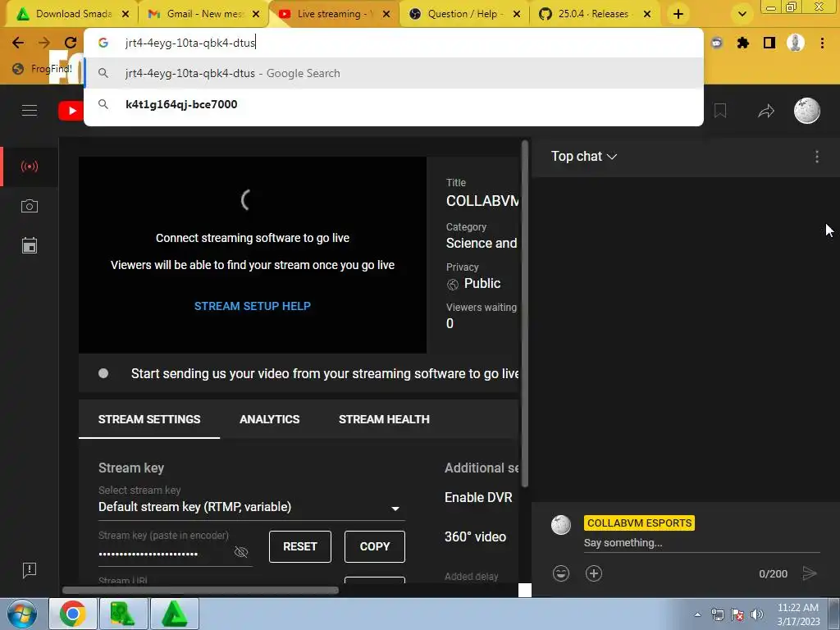Click the Chrome taskbar icon
This screenshot has width=840, height=630.
[73, 614]
